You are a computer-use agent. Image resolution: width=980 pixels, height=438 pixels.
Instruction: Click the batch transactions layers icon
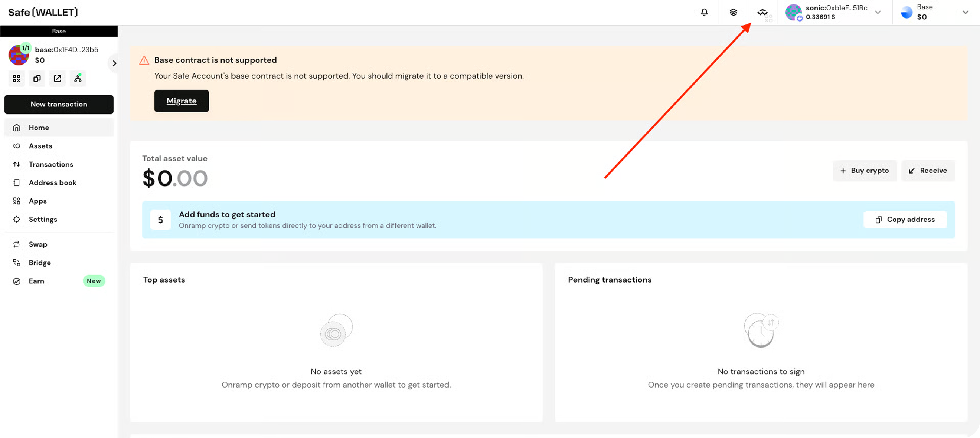pyautogui.click(x=733, y=12)
